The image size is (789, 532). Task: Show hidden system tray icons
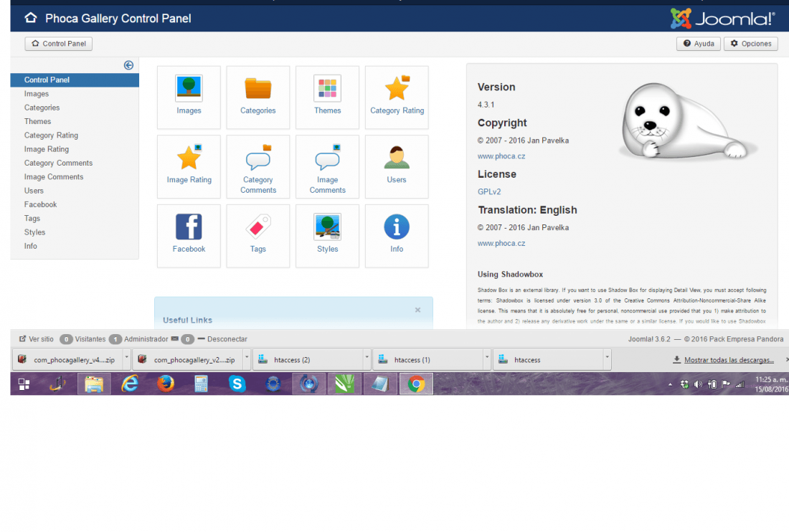point(670,385)
